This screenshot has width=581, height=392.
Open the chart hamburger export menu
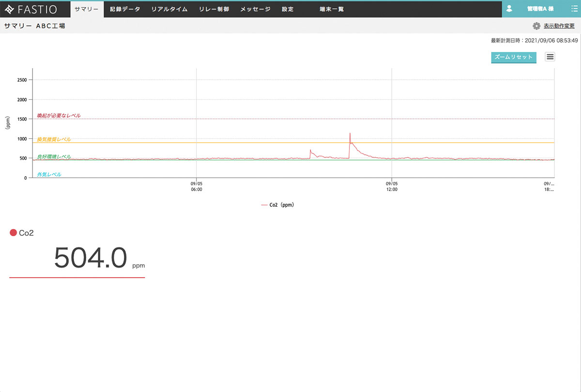(550, 57)
